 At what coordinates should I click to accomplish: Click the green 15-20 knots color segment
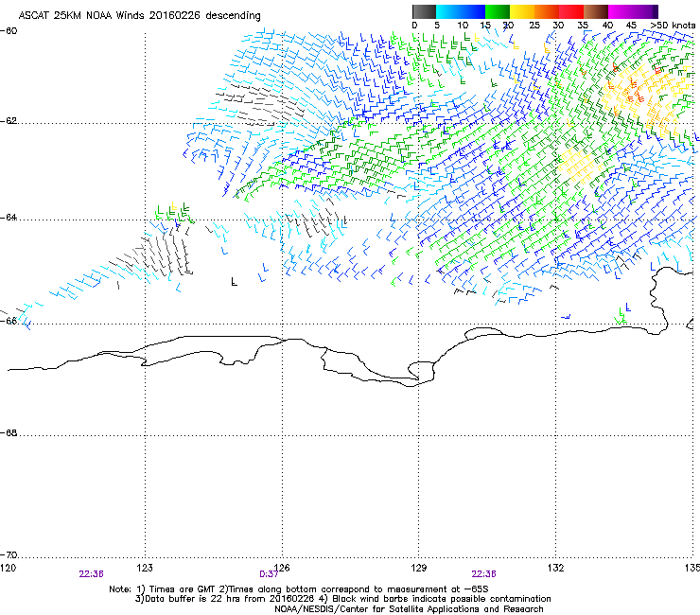coord(498,11)
